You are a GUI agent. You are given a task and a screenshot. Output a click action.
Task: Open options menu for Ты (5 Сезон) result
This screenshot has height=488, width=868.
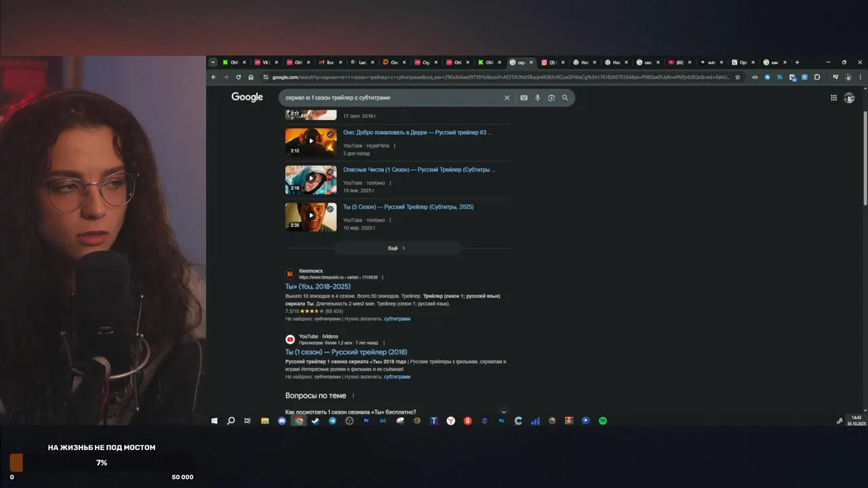point(390,220)
